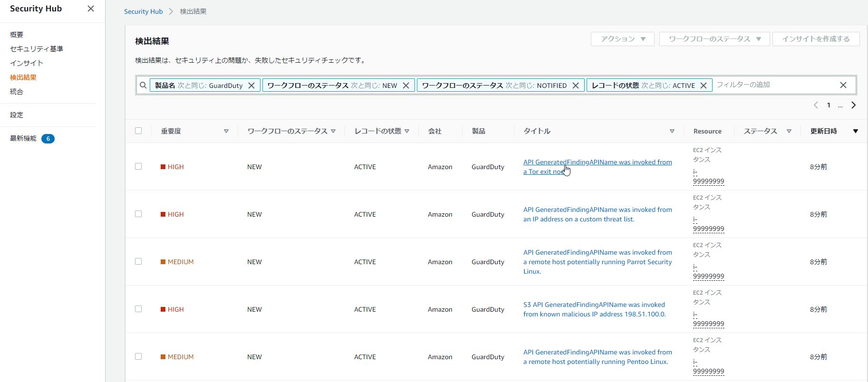
Task: Open 統合 in the sidebar
Action: pos(17,92)
